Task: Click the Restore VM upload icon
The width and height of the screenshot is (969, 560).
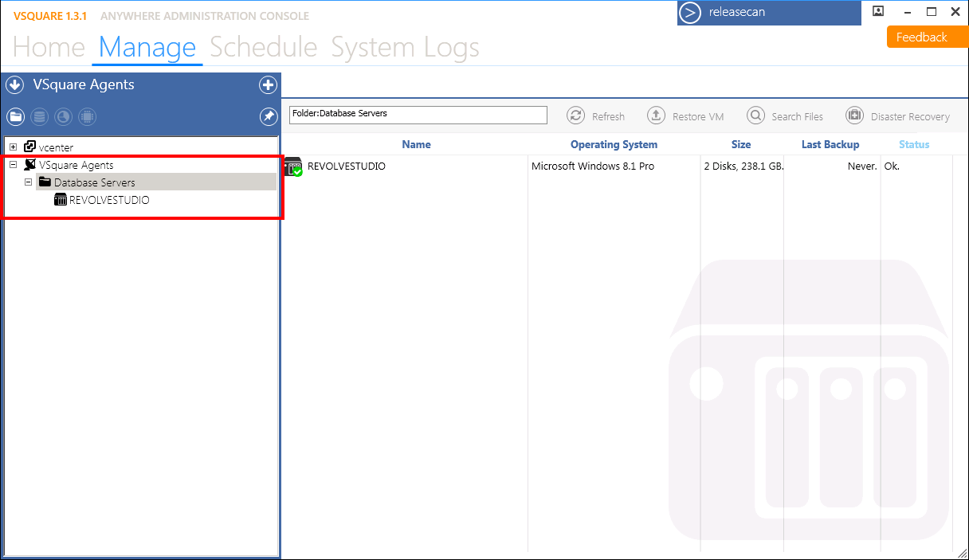Action: 656,116
